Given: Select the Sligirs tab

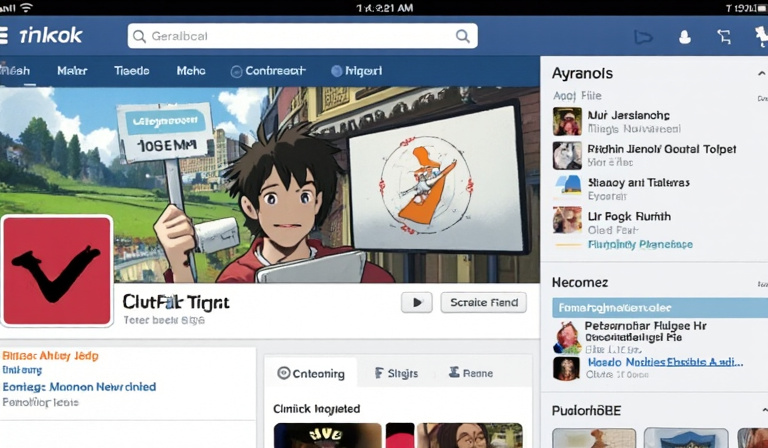Looking at the screenshot, I should point(396,374).
